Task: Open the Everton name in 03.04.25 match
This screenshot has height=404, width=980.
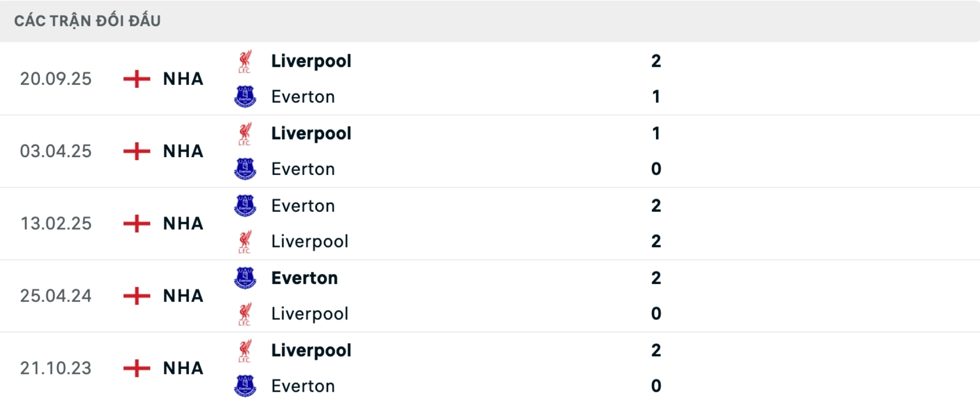Action: (x=303, y=169)
